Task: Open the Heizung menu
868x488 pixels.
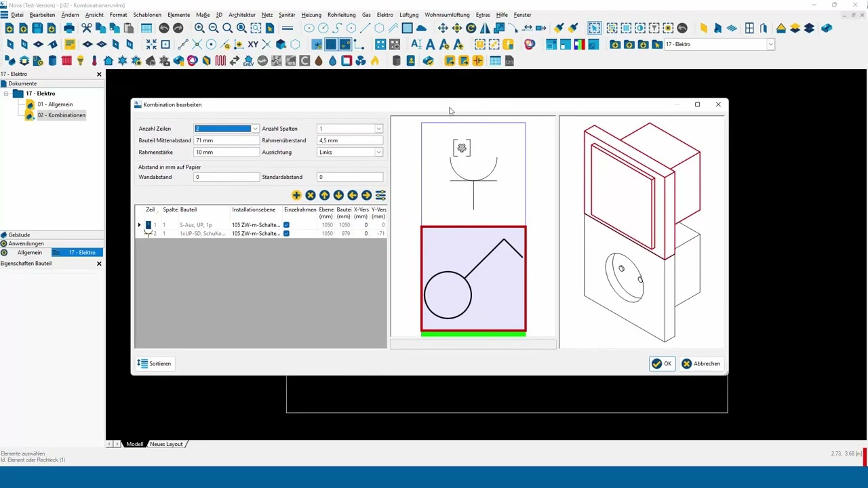Action: click(311, 15)
